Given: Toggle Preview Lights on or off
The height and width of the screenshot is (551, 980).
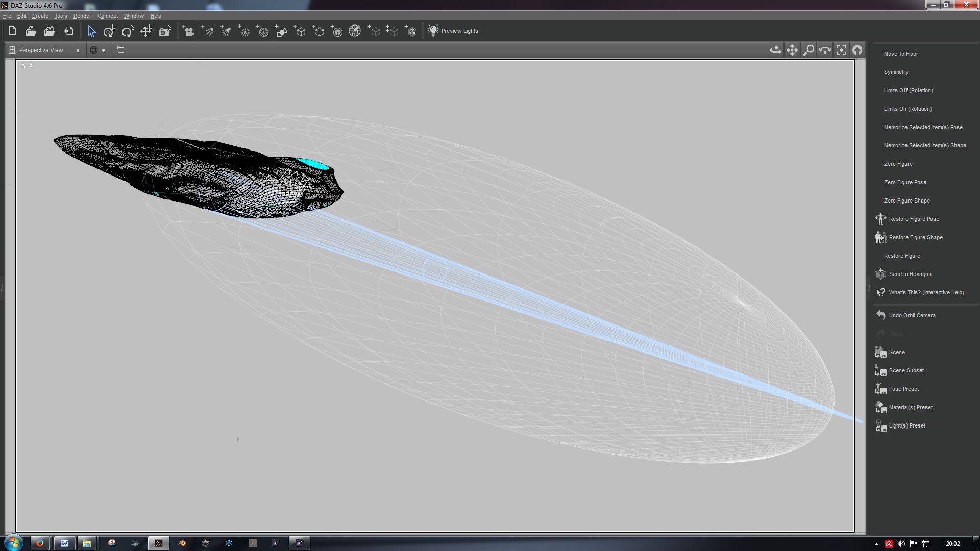Looking at the screenshot, I should [453, 31].
